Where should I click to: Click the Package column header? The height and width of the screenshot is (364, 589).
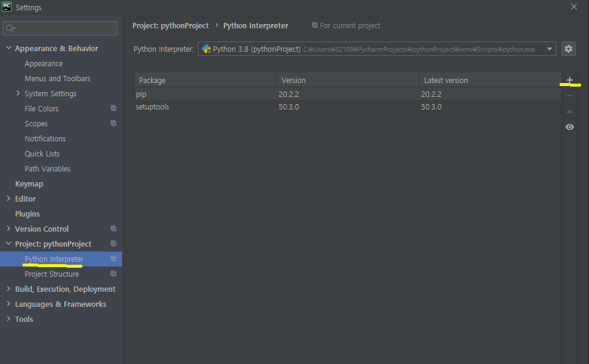205,80
